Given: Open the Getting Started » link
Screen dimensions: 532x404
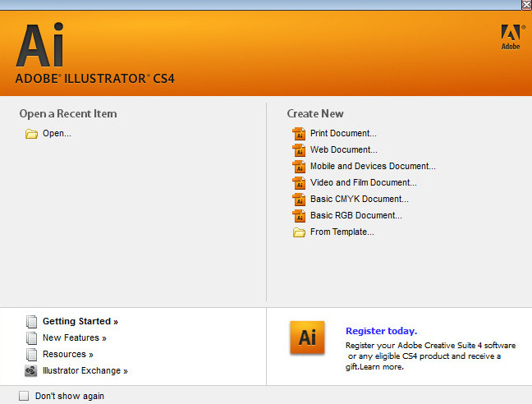Looking at the screenshot, I should 80,321.
